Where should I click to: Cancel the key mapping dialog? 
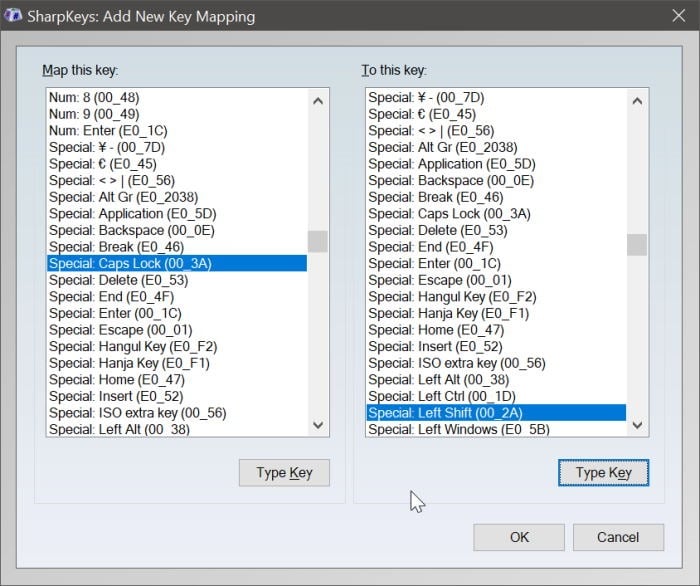617,537
